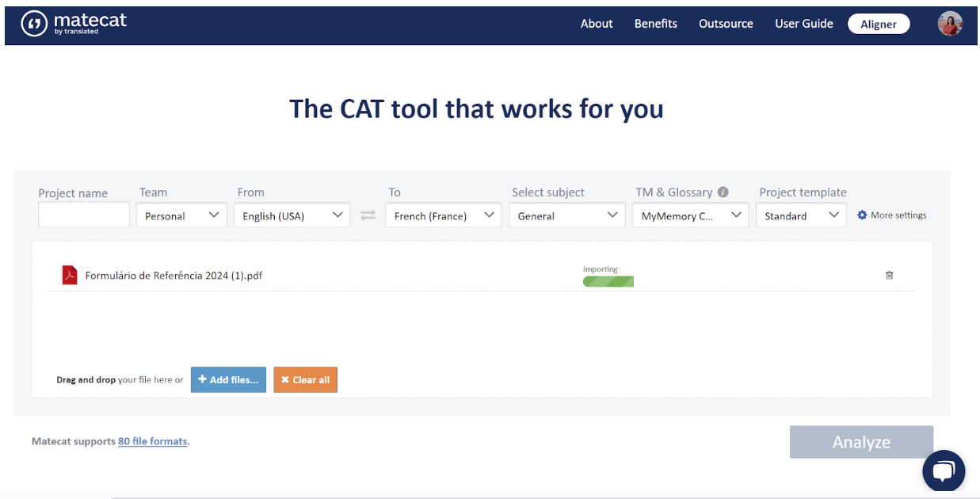Open the user profile avatar

950,24
